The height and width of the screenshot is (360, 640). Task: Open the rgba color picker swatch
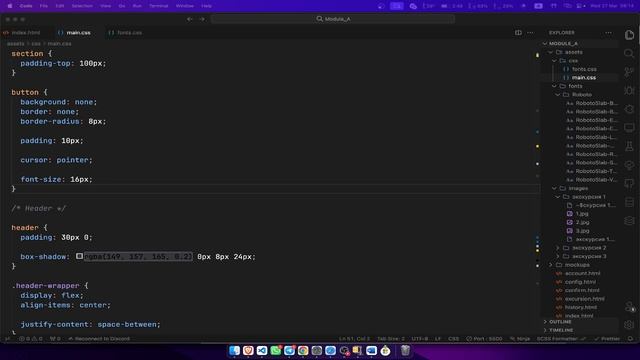click(x=79, y=256)
